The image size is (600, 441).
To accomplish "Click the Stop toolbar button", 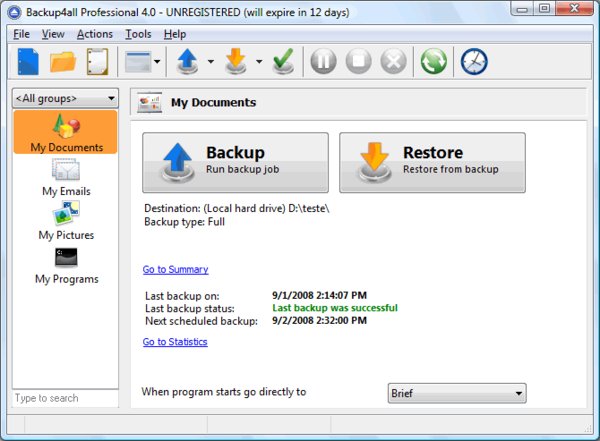I will pyautogui.click(x=359, y=61).
